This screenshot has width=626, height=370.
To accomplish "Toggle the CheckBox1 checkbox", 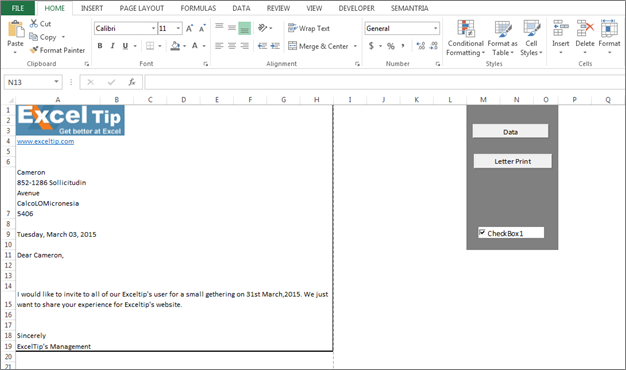I will tap(482, 232).
